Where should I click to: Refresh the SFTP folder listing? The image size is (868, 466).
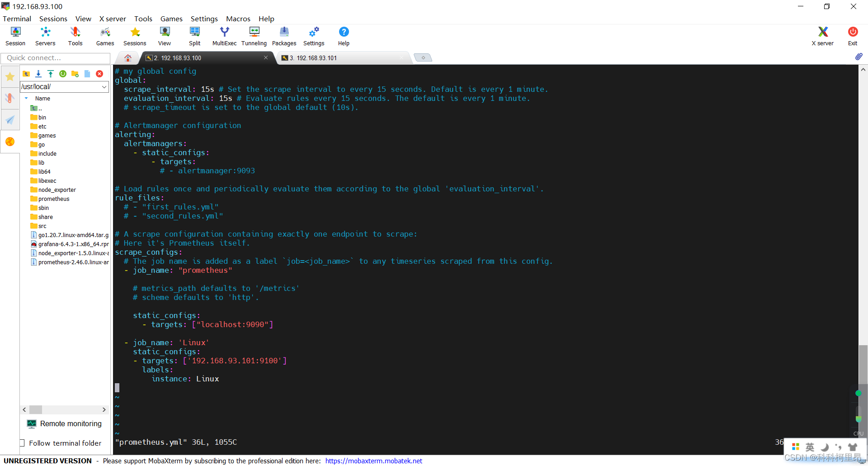pos(63,74)
